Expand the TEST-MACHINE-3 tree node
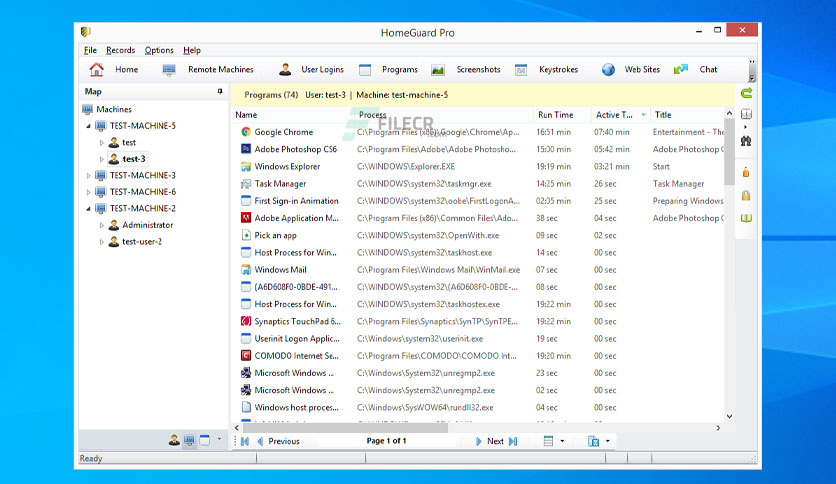Image resolution: width=836 pixels, height=484 pixels. point(89,175)
